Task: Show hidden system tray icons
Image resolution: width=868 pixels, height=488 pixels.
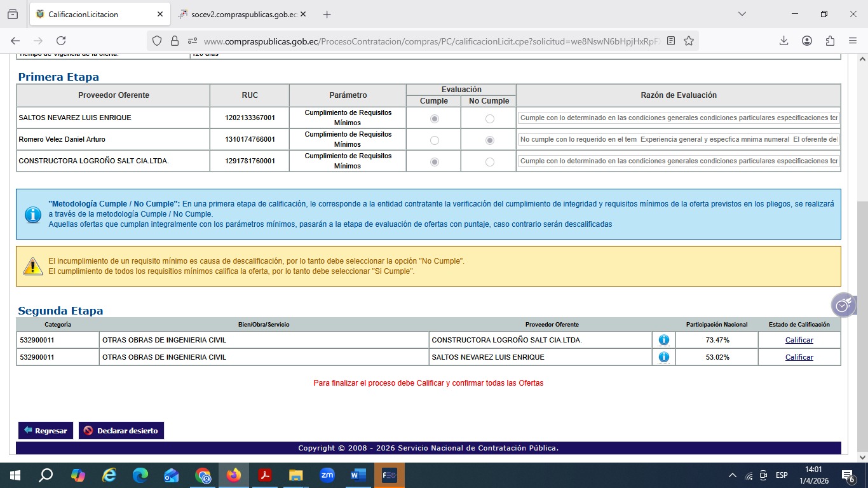Action: 732,475
